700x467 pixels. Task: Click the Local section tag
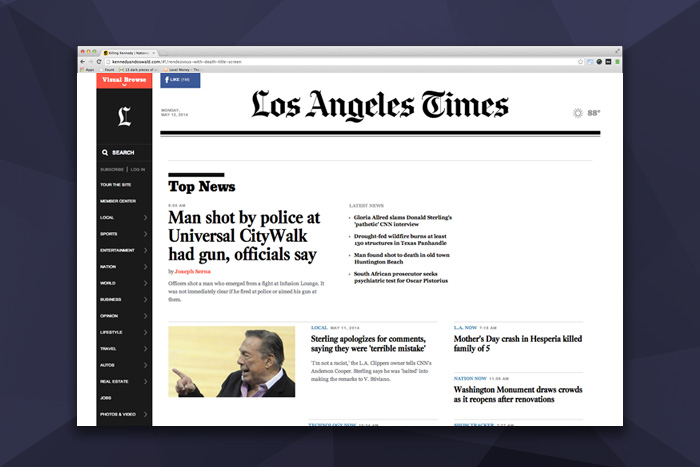pyautogui.click(x=319, y=328)
